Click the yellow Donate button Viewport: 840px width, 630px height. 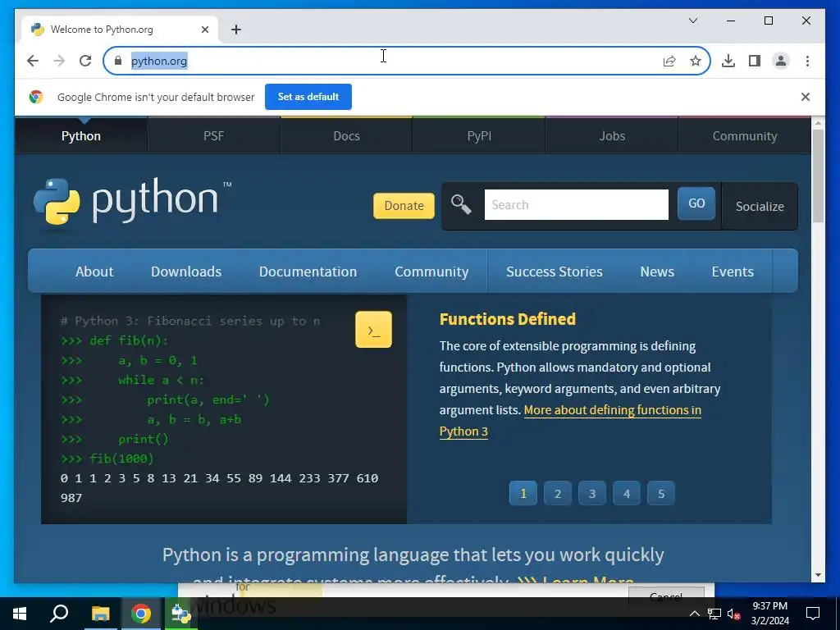click(x=404, y=206)
